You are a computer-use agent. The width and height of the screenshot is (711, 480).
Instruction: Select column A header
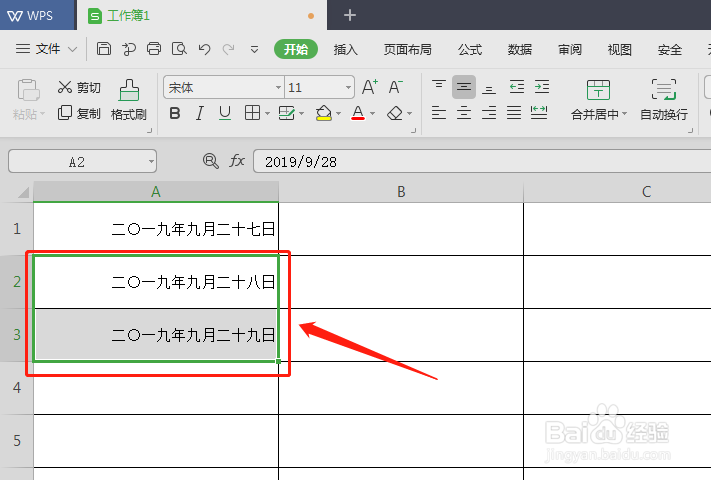pyautogui.click(x=156, y=192)
